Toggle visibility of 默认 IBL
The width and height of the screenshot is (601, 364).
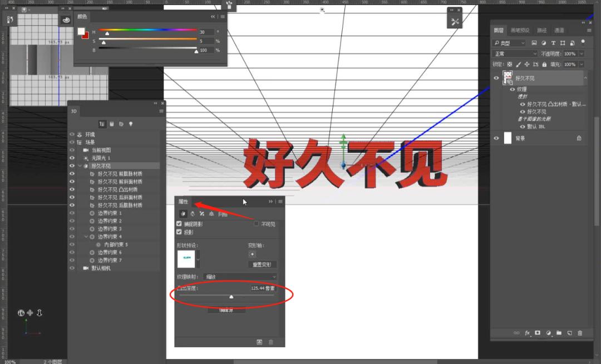tap(523, 126)
